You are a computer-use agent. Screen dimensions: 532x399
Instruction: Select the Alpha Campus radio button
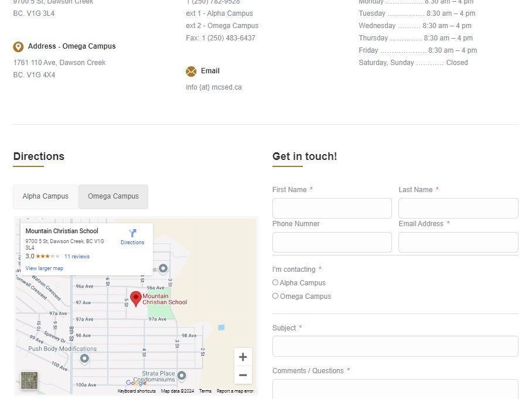pyautogui.click(x=275, y=282)
